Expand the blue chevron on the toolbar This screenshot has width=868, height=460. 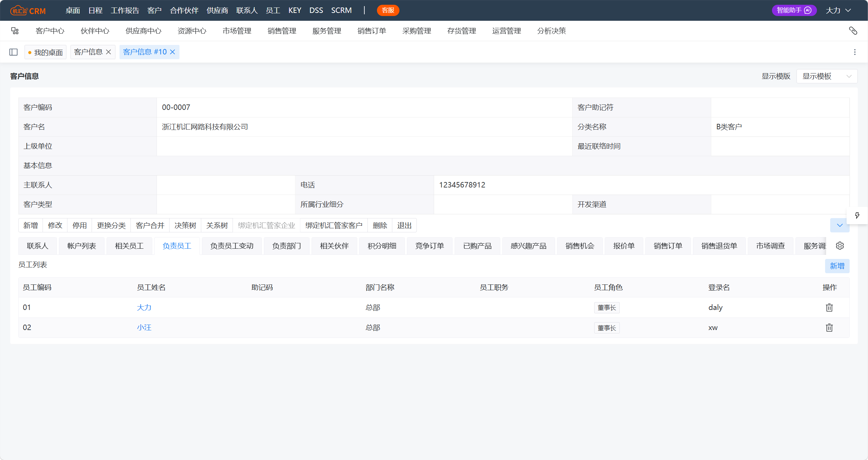[x=840, y=225]
